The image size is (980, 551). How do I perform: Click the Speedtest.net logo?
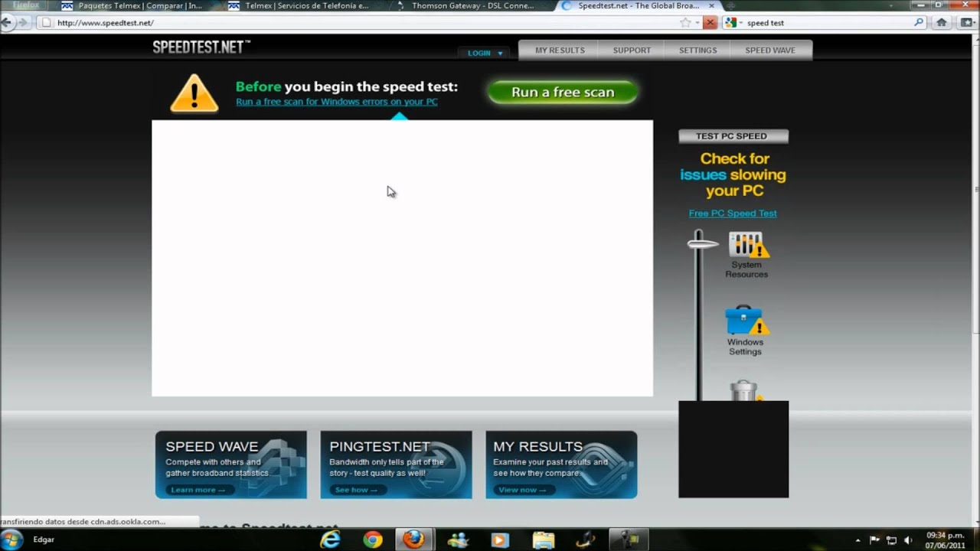[201, 47]
